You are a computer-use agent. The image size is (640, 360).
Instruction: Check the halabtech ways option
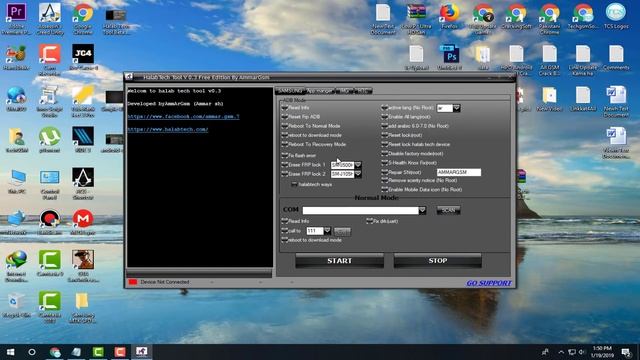pyautogui.click(x=294, y=184)
